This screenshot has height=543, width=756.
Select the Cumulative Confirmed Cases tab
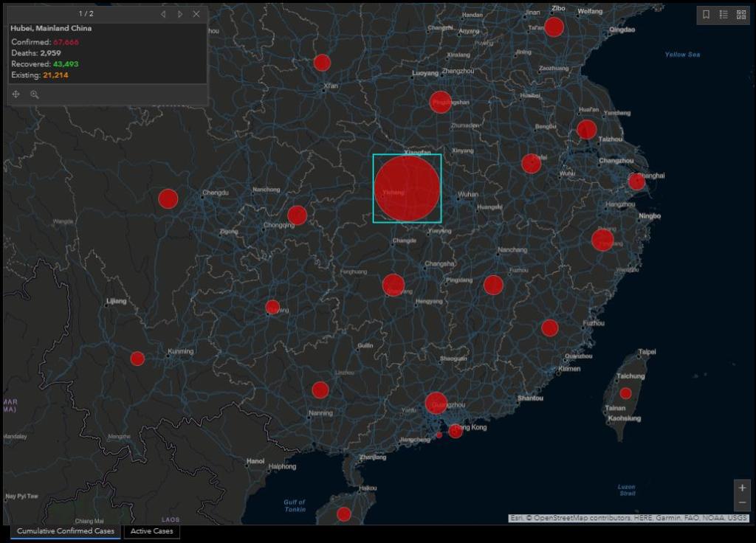(65, 531)
